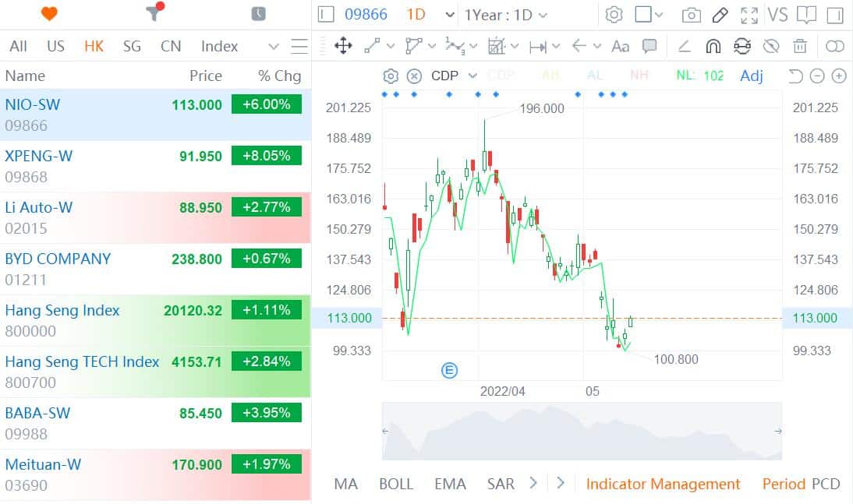Screen dimensions: 853x504
Task: Delete all drawings with the trash icon
Action: tap(800, 47)
